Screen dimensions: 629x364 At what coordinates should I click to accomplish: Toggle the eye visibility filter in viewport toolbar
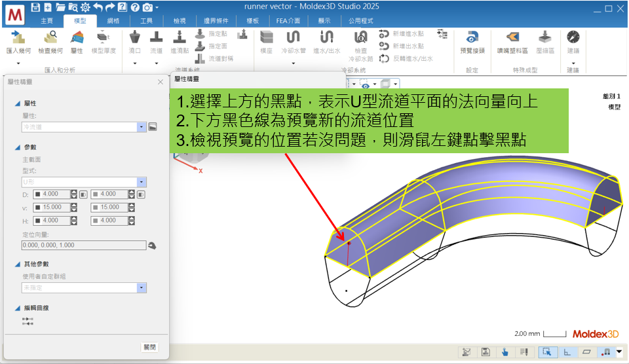(x=365, y=84)
